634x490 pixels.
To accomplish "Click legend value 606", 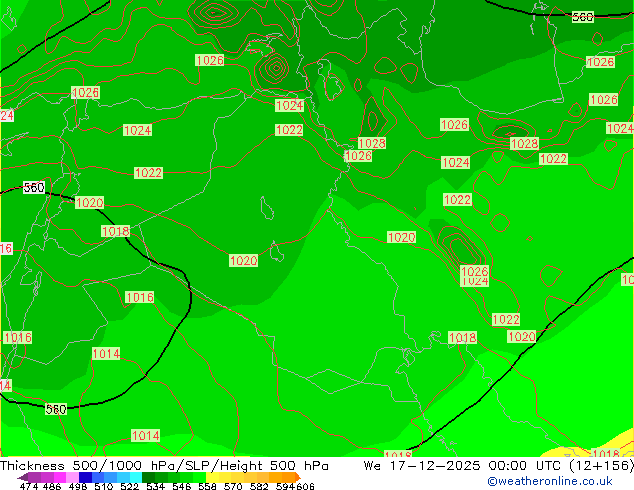I will 305,486.
